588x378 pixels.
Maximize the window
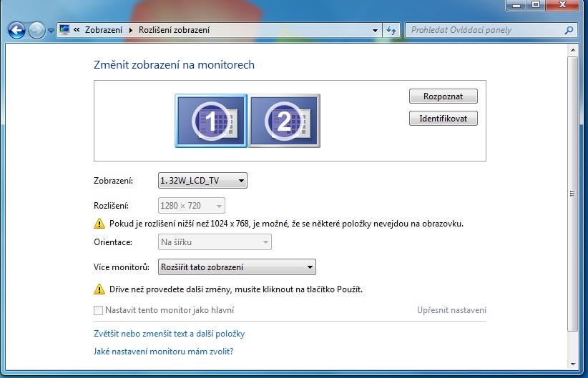click(x=536, y=5)
